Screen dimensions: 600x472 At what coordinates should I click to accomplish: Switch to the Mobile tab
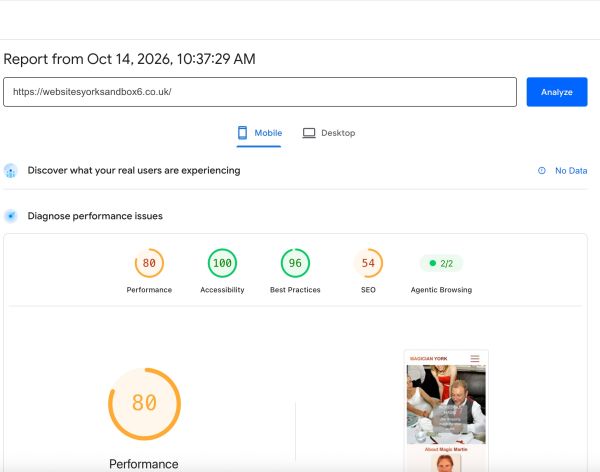click(259, 133)
